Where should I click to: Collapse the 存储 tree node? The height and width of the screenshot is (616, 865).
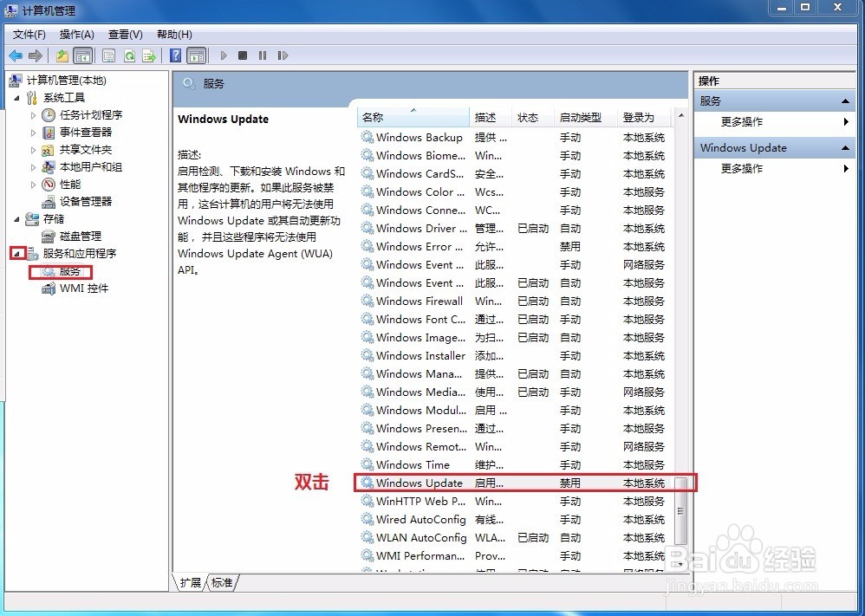17,219
